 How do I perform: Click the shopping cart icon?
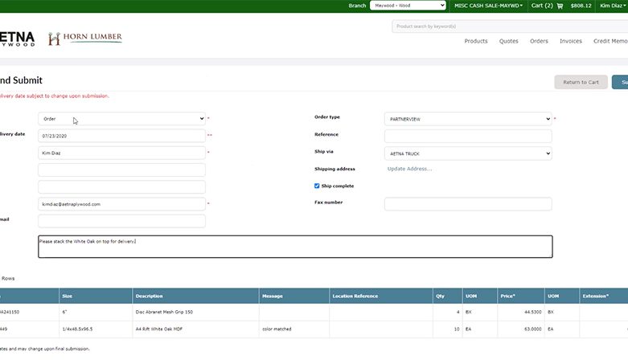pyautogui.click(x=560, y=6)
